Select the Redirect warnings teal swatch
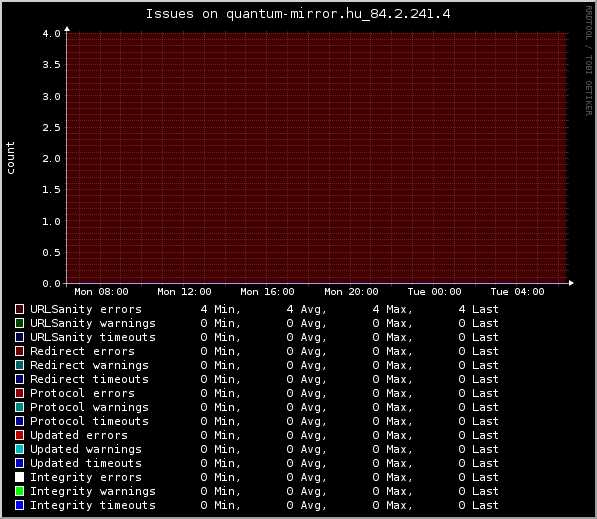 19,365
